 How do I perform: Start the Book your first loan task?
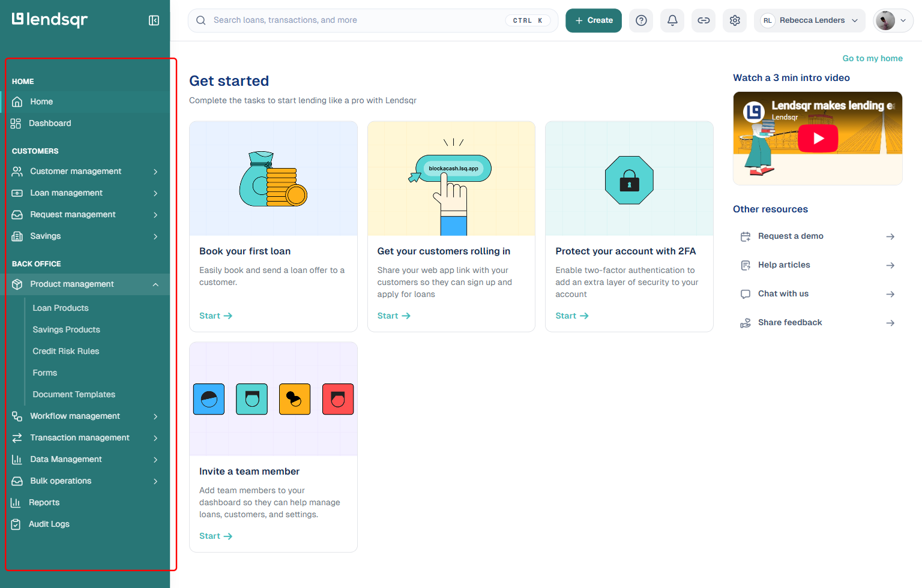click(x=215, y=316)
